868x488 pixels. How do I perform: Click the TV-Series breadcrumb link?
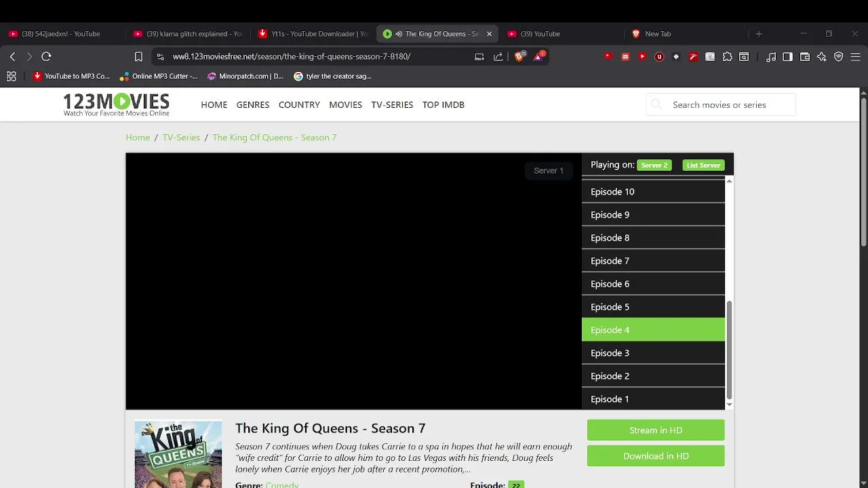click(x=181, y=137)
